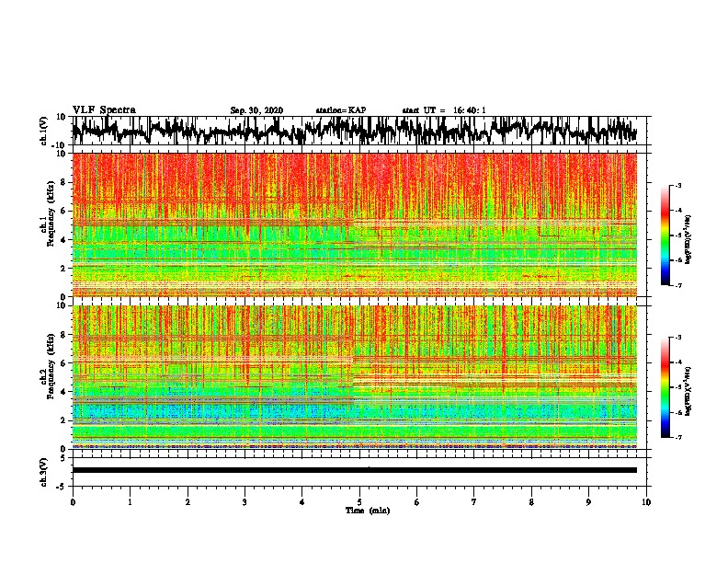The width and height of the screenshot is (728, 563).
Task: Select the date label "Sep. 30, 2020"
Action: [x=256, y=110]
